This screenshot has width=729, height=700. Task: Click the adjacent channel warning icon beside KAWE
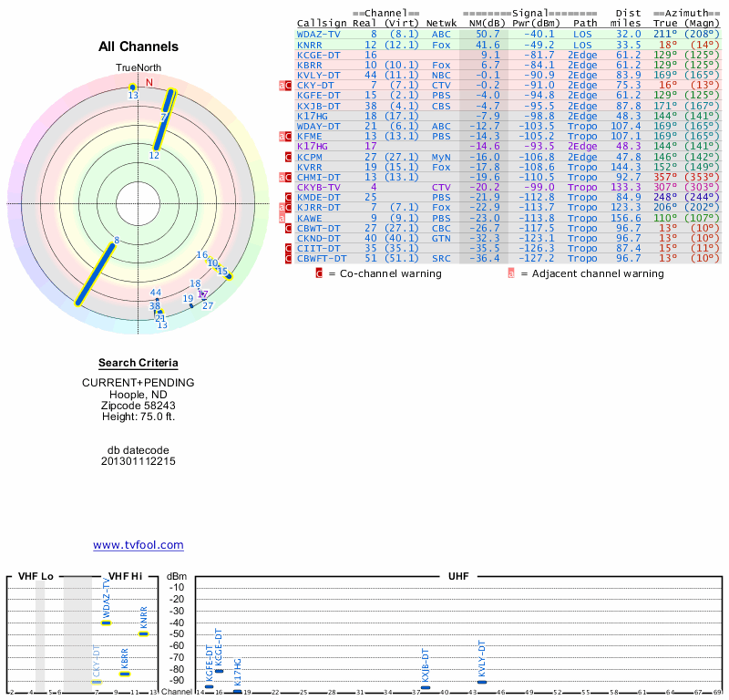click(x=282, y=219)
